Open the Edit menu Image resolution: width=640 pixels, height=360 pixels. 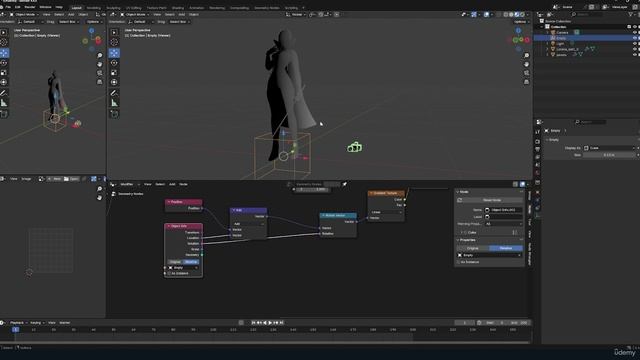(x=18, y=7)
